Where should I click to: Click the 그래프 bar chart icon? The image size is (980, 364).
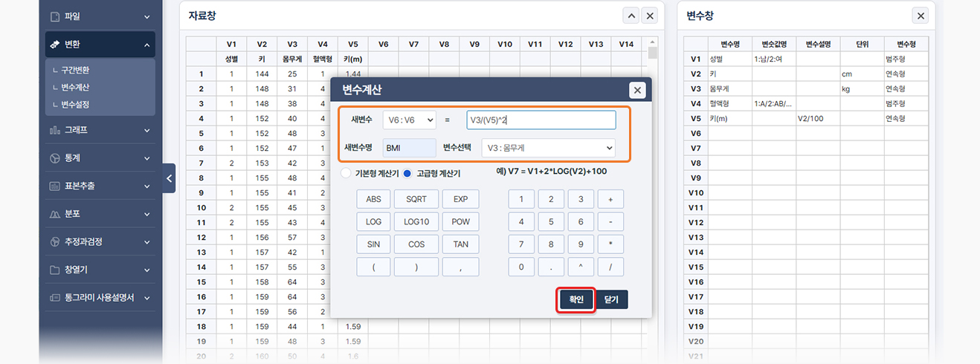[54, 130]
